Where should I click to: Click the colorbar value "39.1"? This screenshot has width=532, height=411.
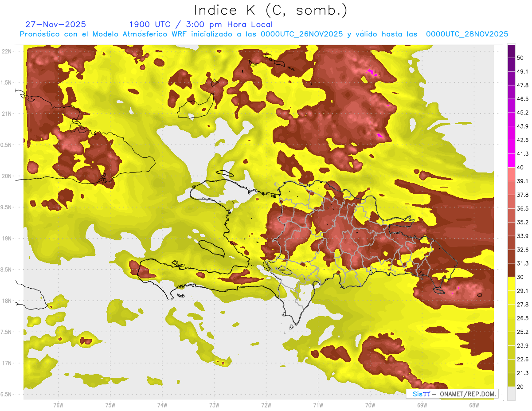[x=522, y=181]
